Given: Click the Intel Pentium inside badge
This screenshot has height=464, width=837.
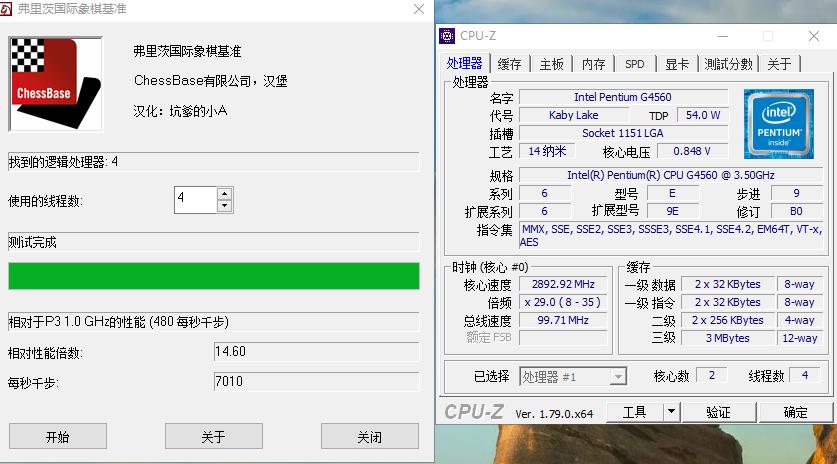Looking at the screenshot, I should [x=778, y=123].
